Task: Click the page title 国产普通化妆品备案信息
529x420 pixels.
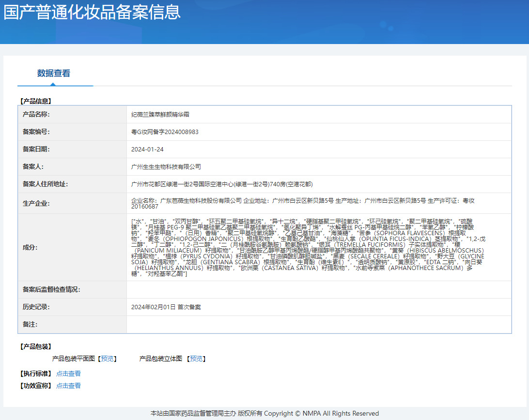Action: pos(92,13)
